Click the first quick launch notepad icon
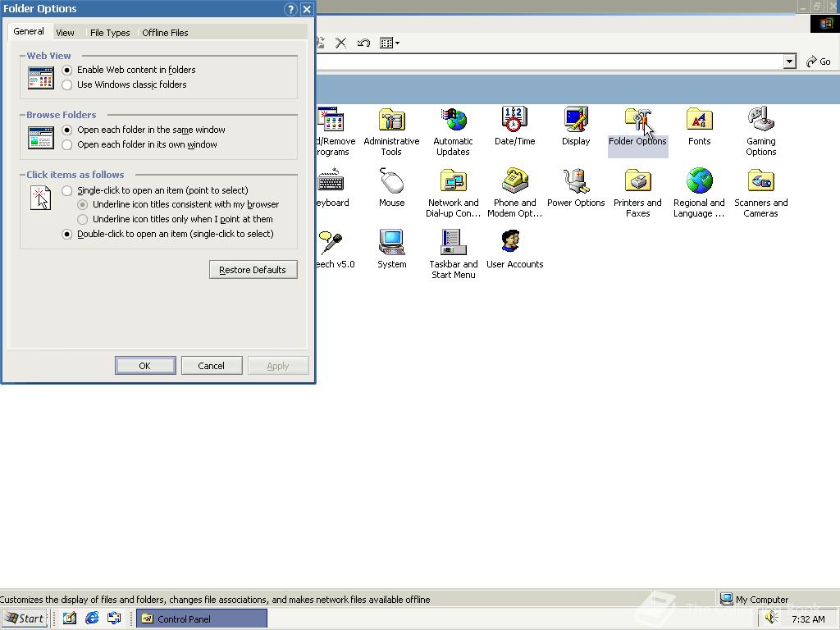This screenshot has width=840, height=630. tap(70, 619)
